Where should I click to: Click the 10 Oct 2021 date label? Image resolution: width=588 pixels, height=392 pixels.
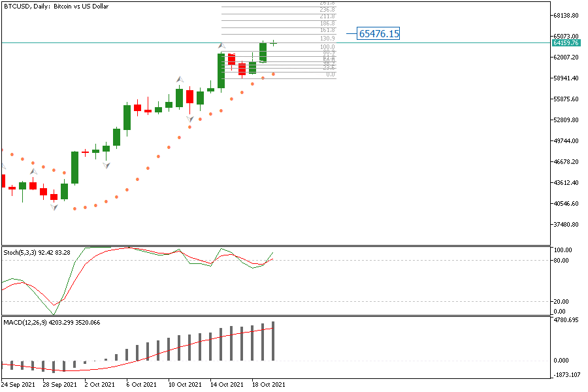[x=185, y=385]
